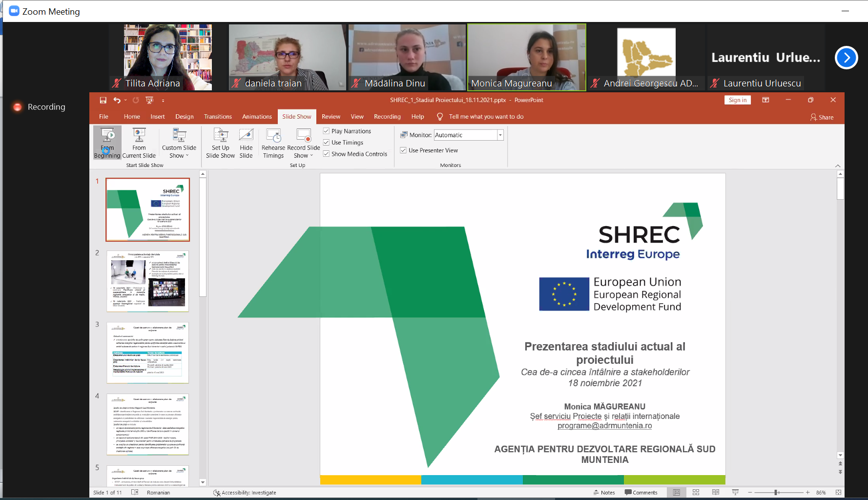This screenshot has height=500, width=868.
Task: Click the Sign in button
Action: coord(737,100)
